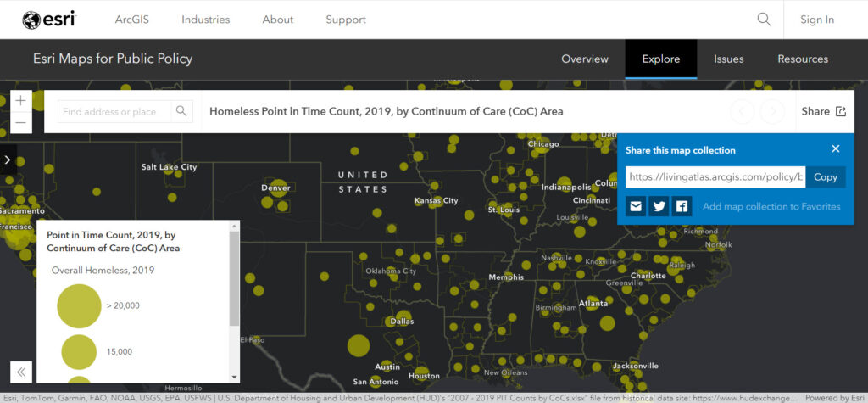Collapse the legend with double-chevron button
Screen dimensions: 868x403
click(x=21, y=372)
